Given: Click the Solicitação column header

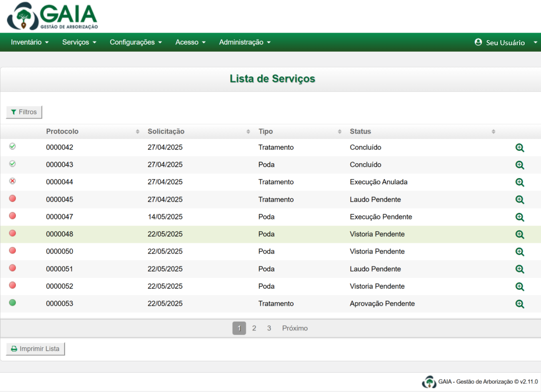Looking at the screenshot, I should 166,131.
